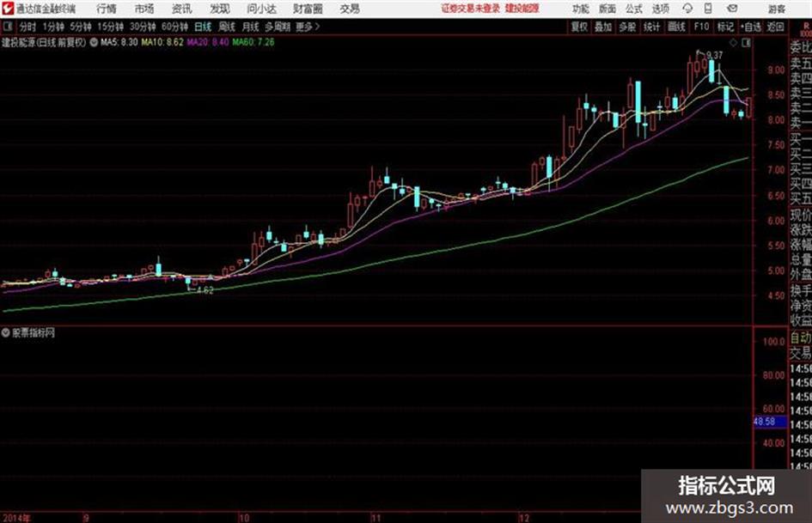The image size is (812, 523).
Task: Click the 游客 user account label
Action: pos(777,9)
